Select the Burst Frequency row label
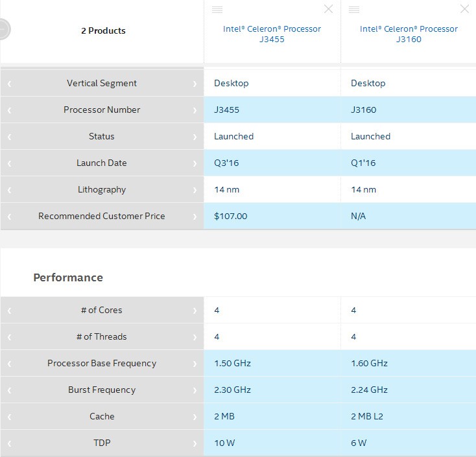This screenshot has width=476, height=457. [102, 390]
